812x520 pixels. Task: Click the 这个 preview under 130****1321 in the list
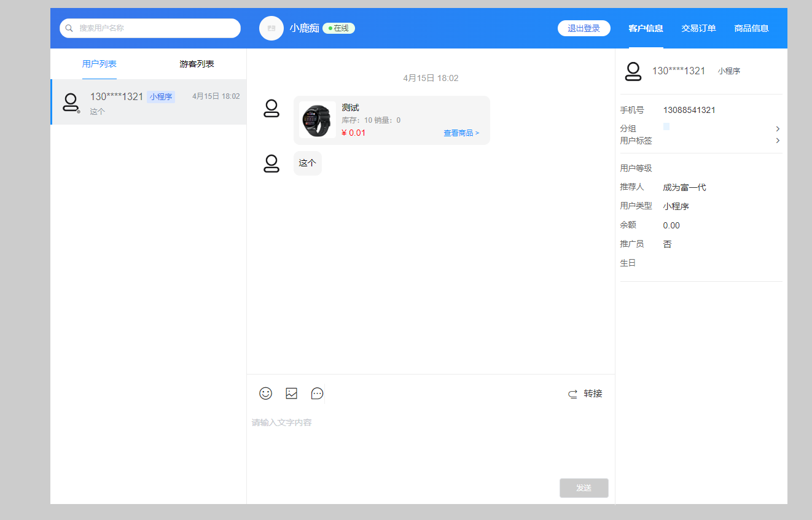pos(98,112)
